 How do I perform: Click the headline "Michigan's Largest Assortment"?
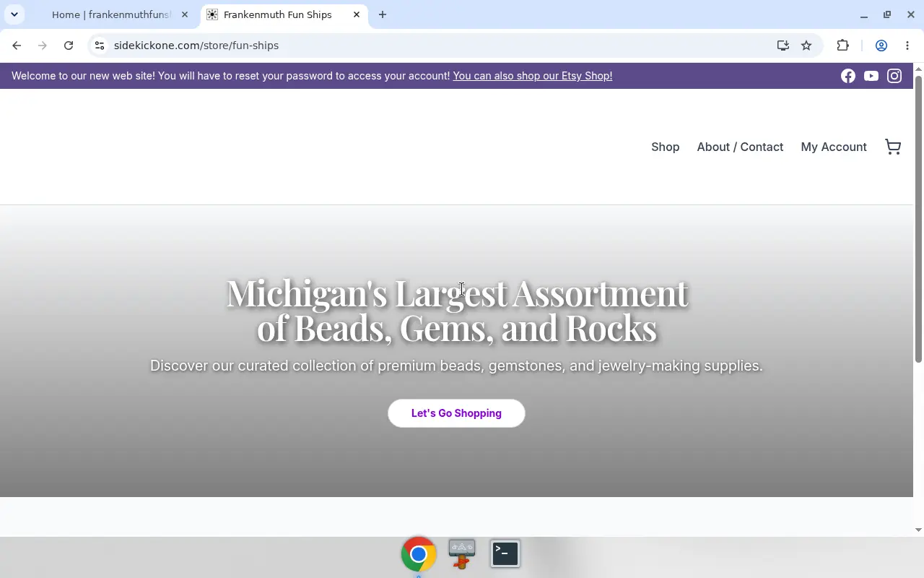click(458, 293)
